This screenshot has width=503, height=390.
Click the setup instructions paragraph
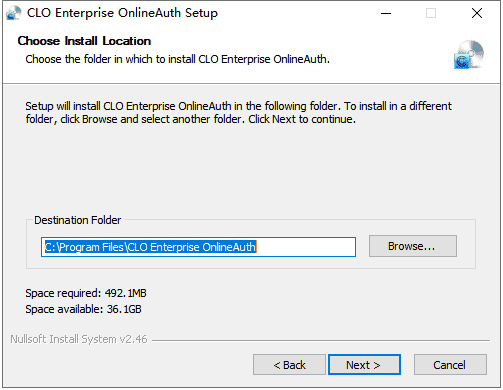point(238,112)
